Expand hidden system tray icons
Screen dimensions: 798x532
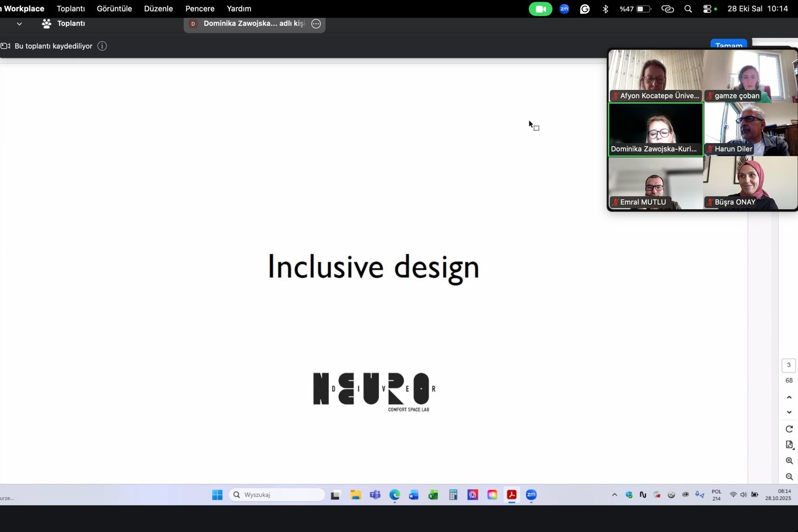[x=614, y=495]
